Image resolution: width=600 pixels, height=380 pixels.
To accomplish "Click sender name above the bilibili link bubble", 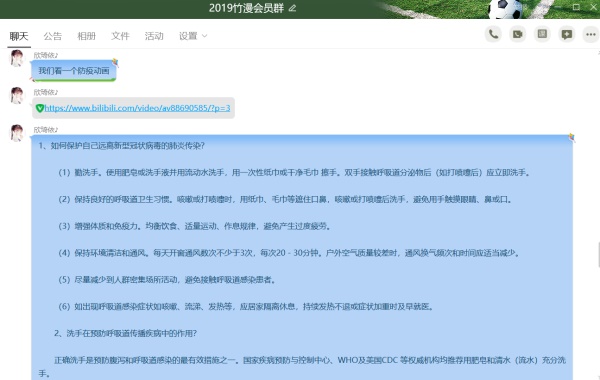I will (46, 92).
